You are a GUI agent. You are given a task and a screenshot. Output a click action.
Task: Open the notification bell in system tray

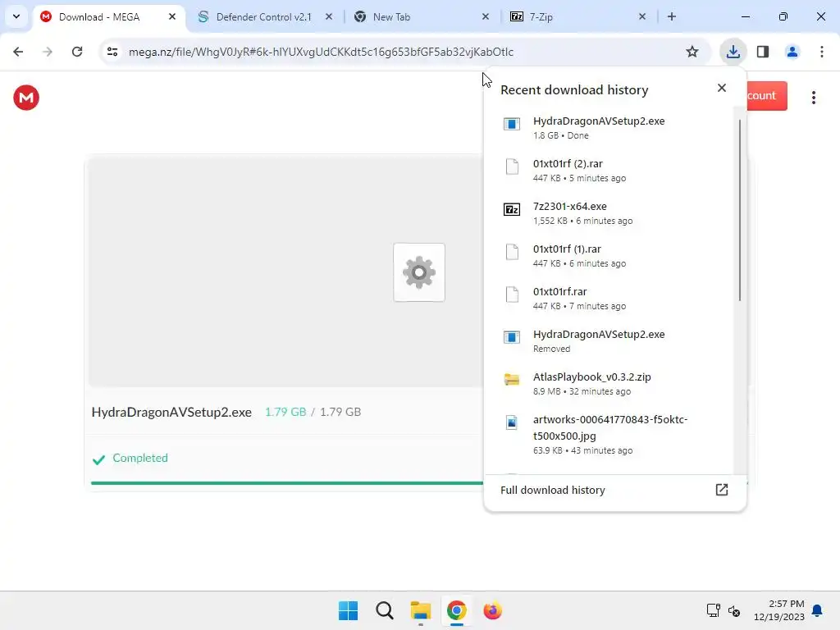pos(817,610)
